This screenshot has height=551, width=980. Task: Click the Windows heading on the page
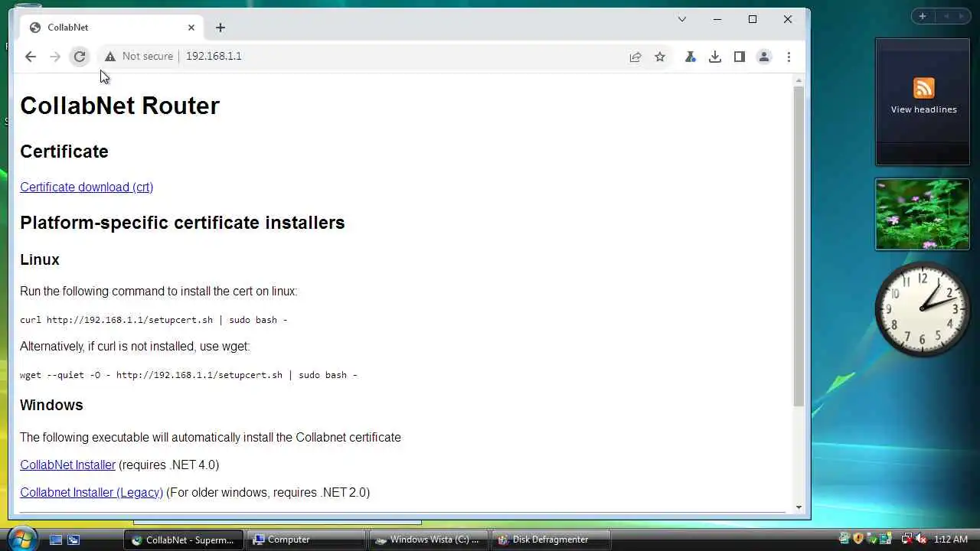point(51,406)
